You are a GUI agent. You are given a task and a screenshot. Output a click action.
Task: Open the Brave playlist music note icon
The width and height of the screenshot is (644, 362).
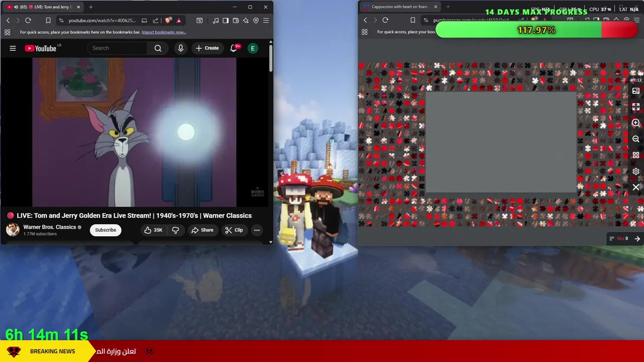[x=215, y=21]
